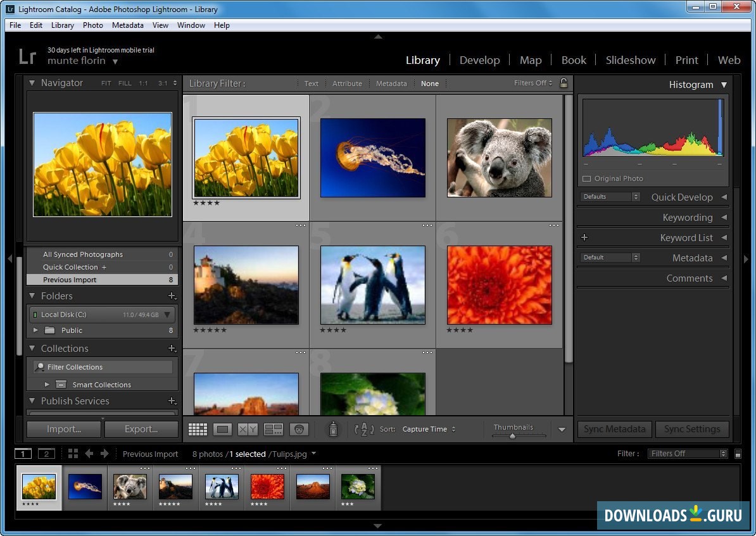Switch to the Develop module
756x536 pixels.
(479, 60)
